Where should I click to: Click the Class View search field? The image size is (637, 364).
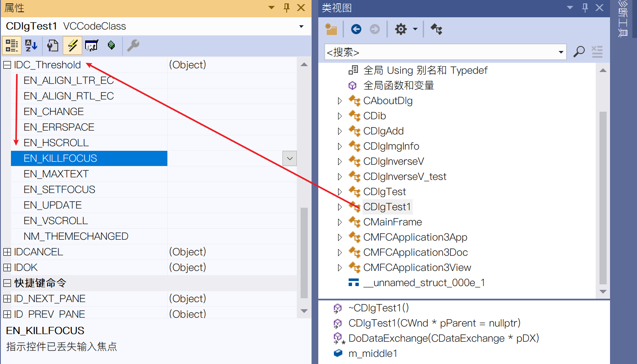(441, 52)
